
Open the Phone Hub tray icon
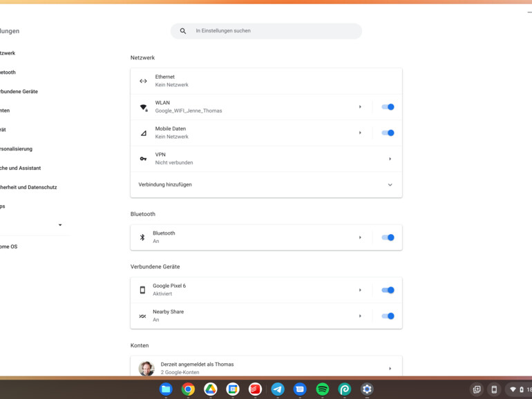(x=494, y=389)
